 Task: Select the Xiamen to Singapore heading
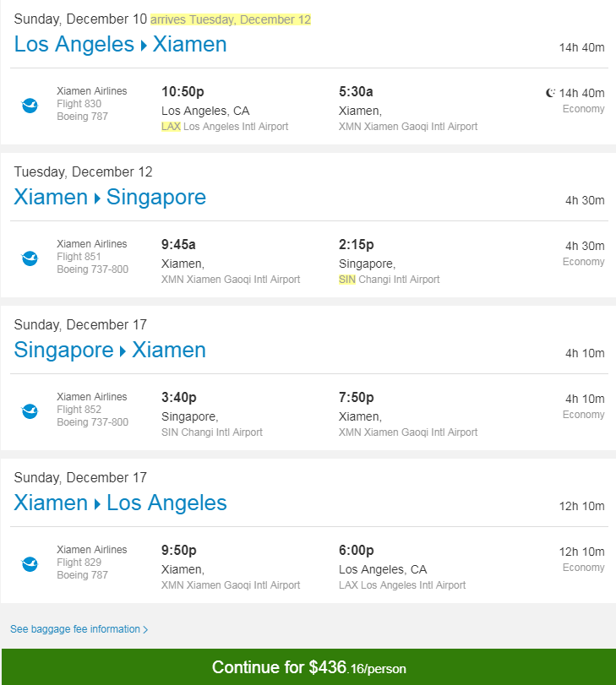[110, 198]
